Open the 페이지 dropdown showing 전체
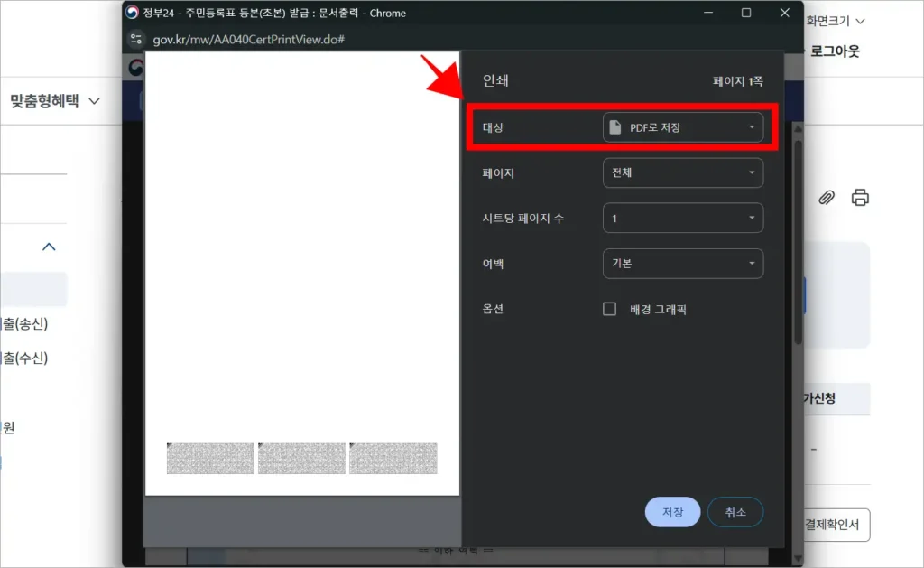 (683, 172)
